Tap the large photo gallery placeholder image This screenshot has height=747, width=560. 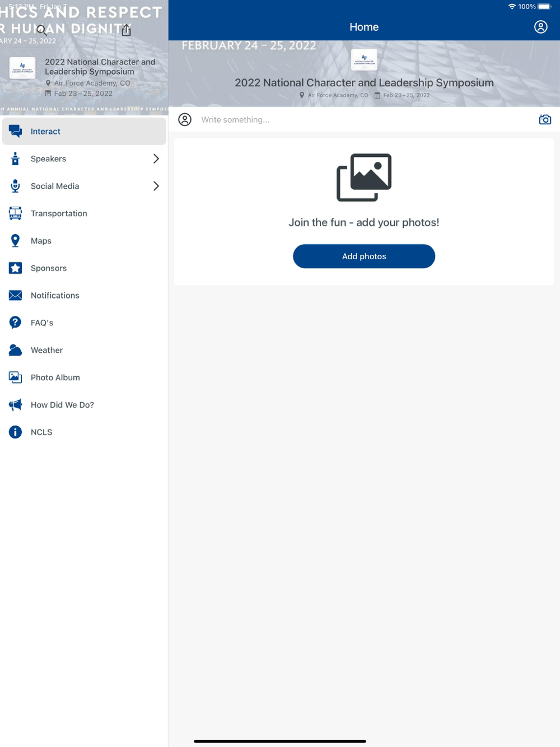(364, 178)
